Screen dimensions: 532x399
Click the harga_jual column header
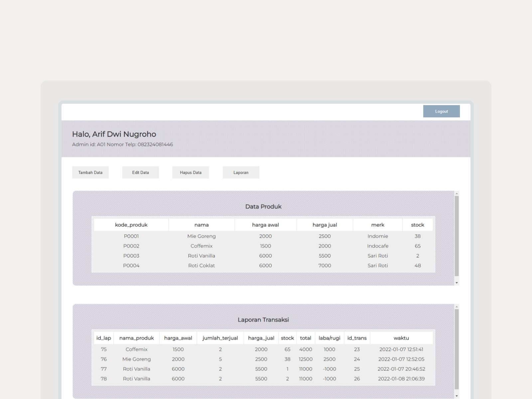(x=261, y=338)
